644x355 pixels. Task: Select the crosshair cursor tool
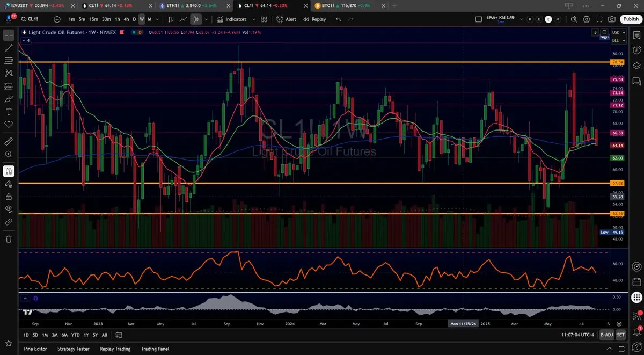[9, 35]
